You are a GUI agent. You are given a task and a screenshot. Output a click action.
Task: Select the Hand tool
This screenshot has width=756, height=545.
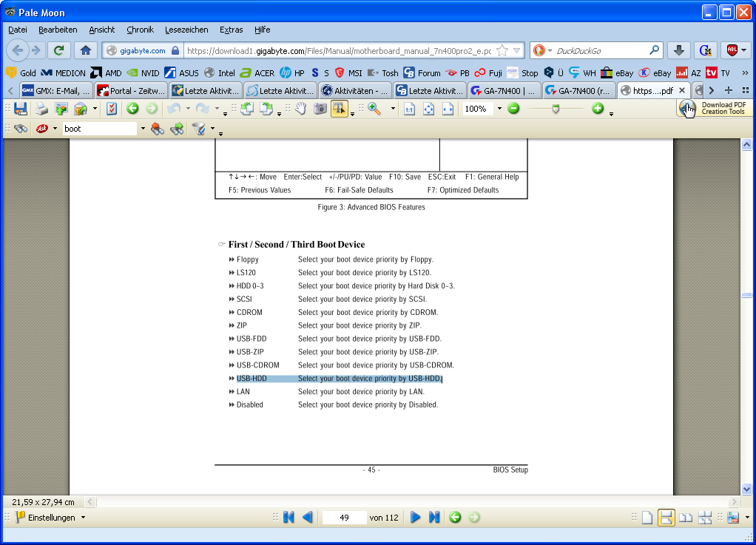point(301,109)
